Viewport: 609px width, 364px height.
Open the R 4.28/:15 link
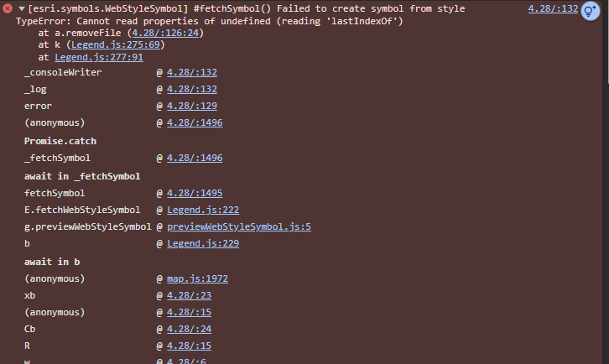coord(189,346)
